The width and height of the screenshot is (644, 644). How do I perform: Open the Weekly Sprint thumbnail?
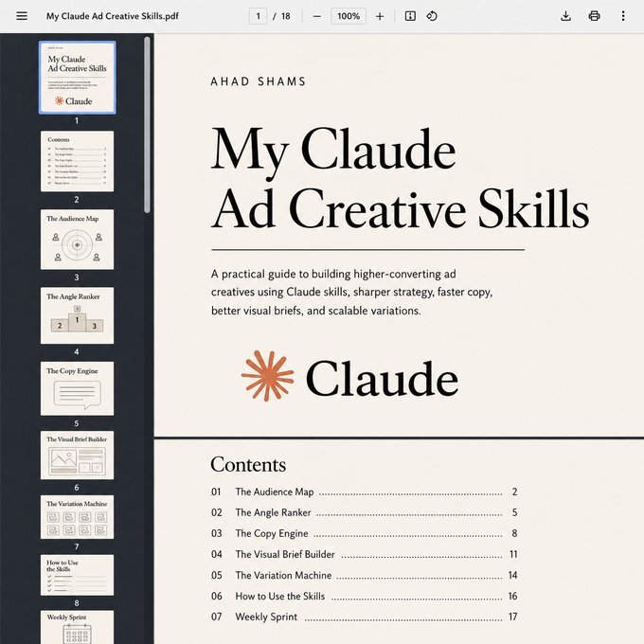click(x=78, y=627)
